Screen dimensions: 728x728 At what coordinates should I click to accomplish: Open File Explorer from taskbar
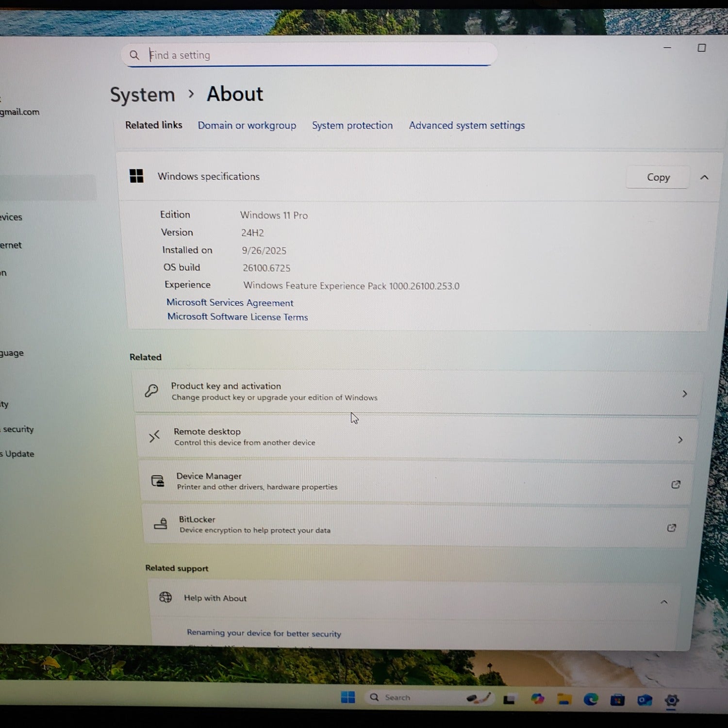[564, 699]
